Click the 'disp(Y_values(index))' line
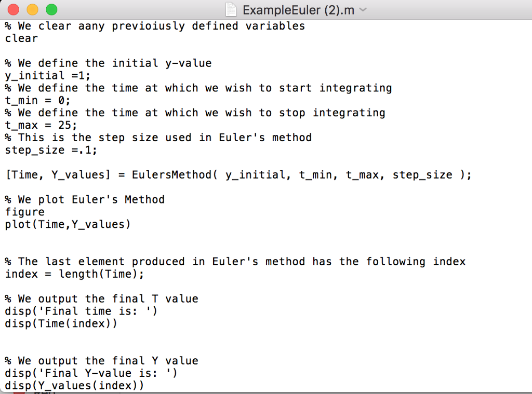Viewport: 532px width, 394px height. coord(74,386)
